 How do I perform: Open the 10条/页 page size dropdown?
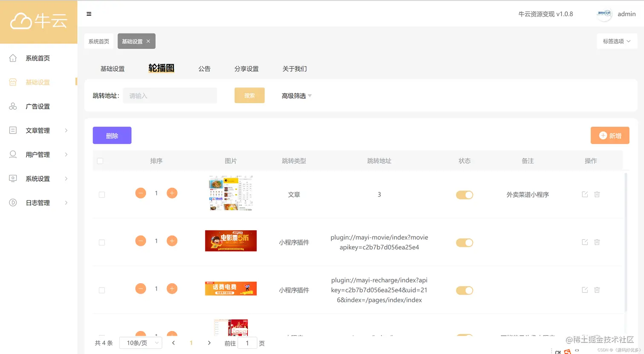pos(141,343)
